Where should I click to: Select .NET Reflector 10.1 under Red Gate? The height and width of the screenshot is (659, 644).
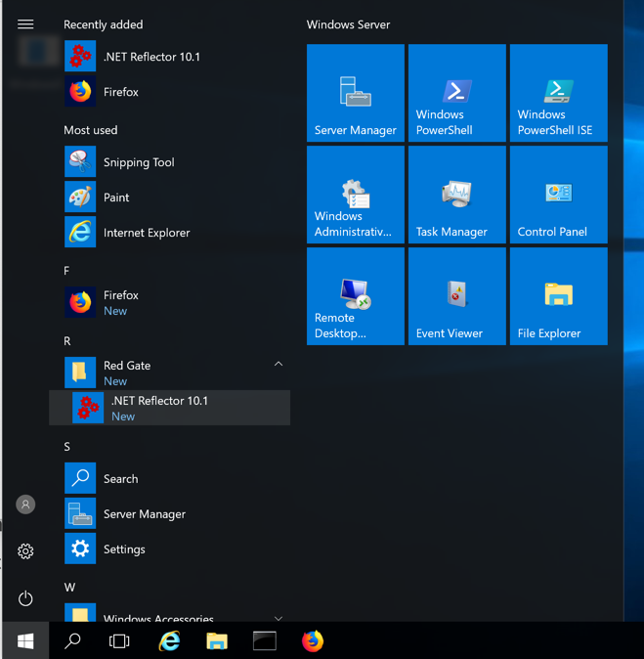(169, 408)
